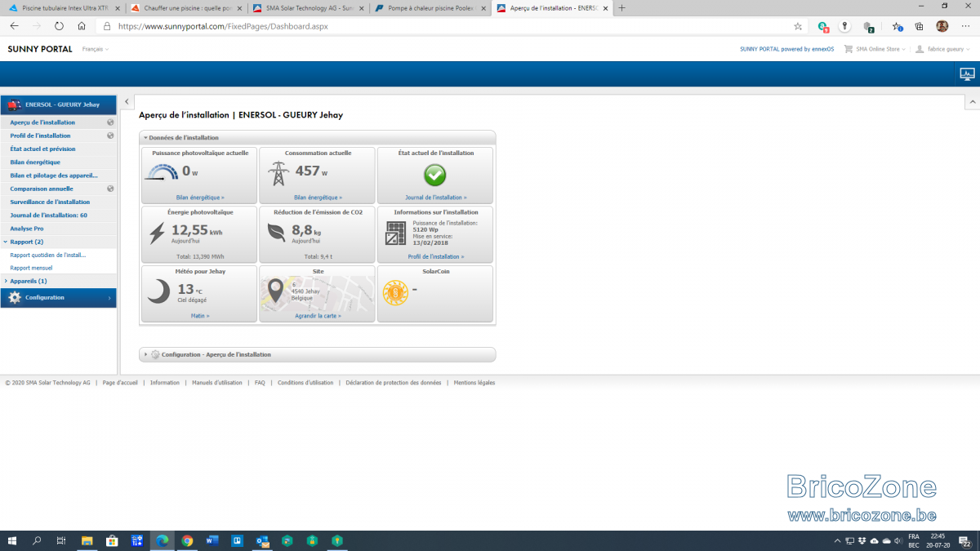Open the Windows Start menu
Screen dimensions: 980x551
(12, 540)
